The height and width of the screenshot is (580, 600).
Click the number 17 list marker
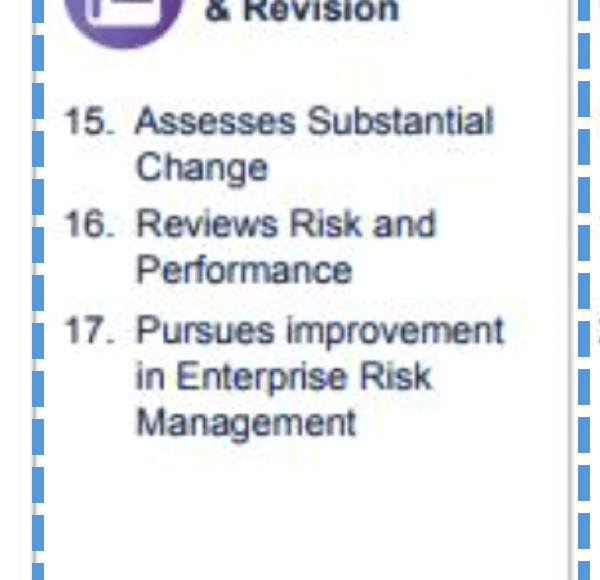click(x=88, y=330)
